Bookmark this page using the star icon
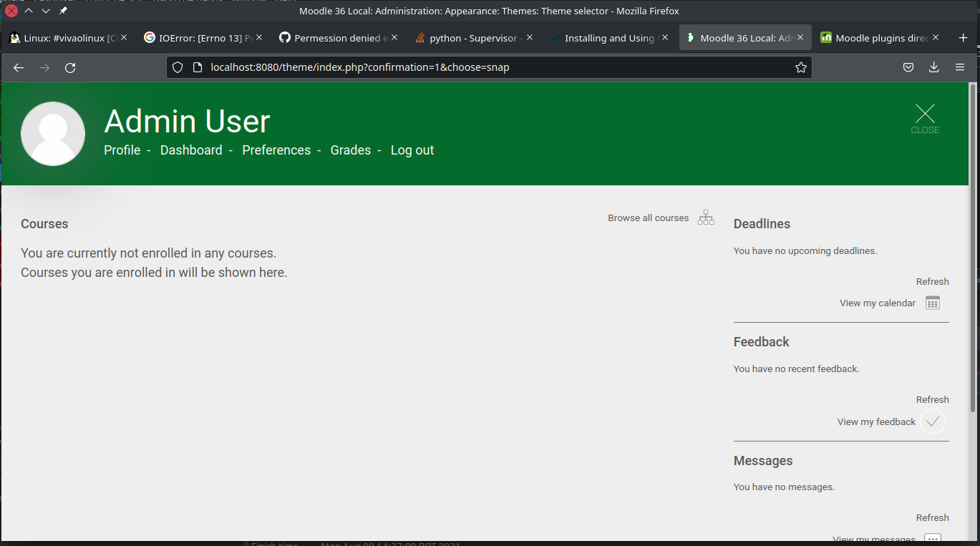 800,67
